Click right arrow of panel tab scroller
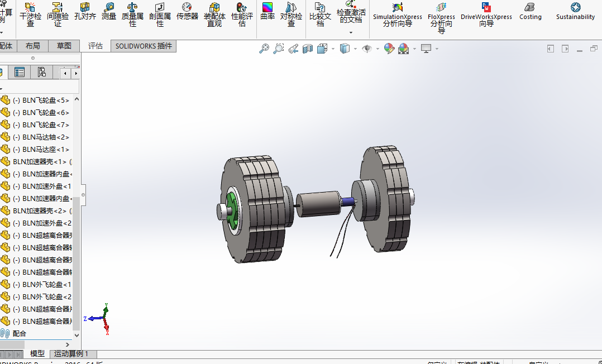Image resolution: width=602 pixels, height=364 pixels. tap(75, 73)
